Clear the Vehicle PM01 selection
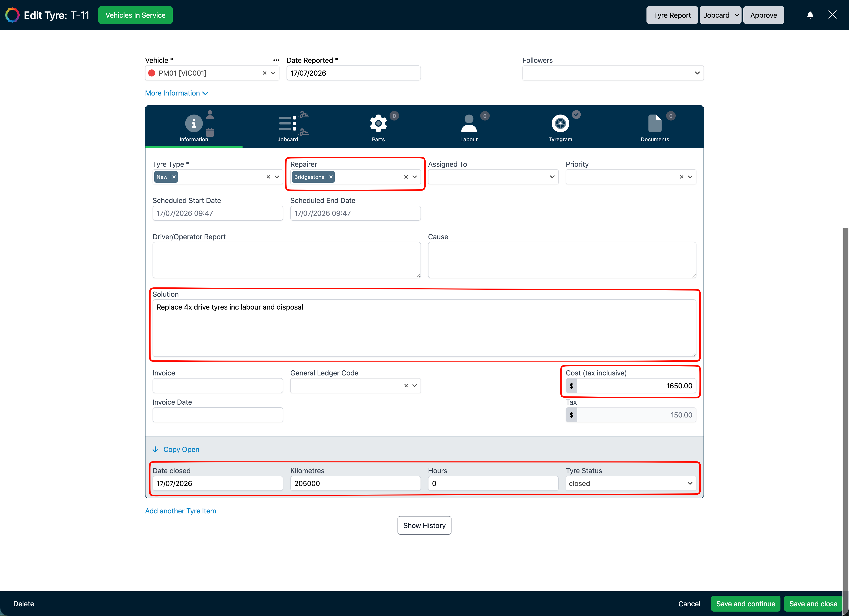Viewport: 849px width, 616px height. click(265, 73)
